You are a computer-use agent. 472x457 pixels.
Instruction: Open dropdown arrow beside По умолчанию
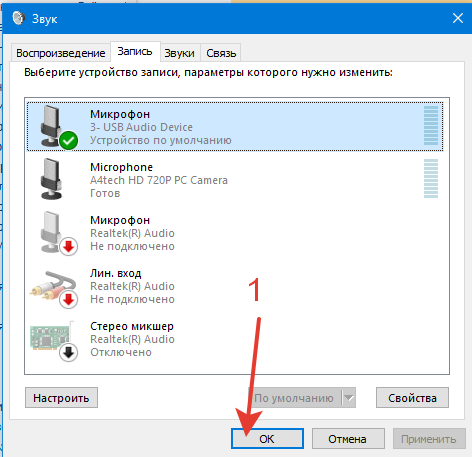point(349,398)
